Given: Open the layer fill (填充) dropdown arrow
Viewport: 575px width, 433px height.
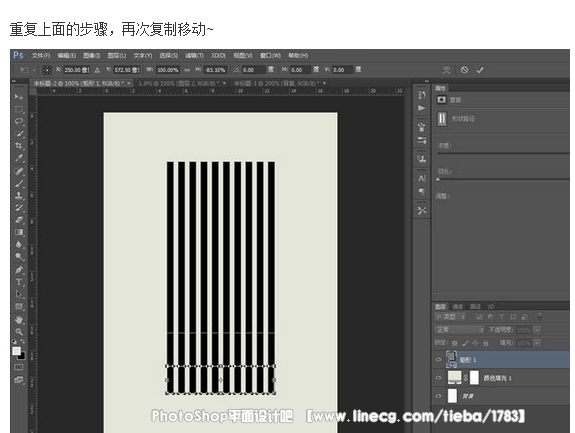Looking at the screenshot, I should pos(537,343).
